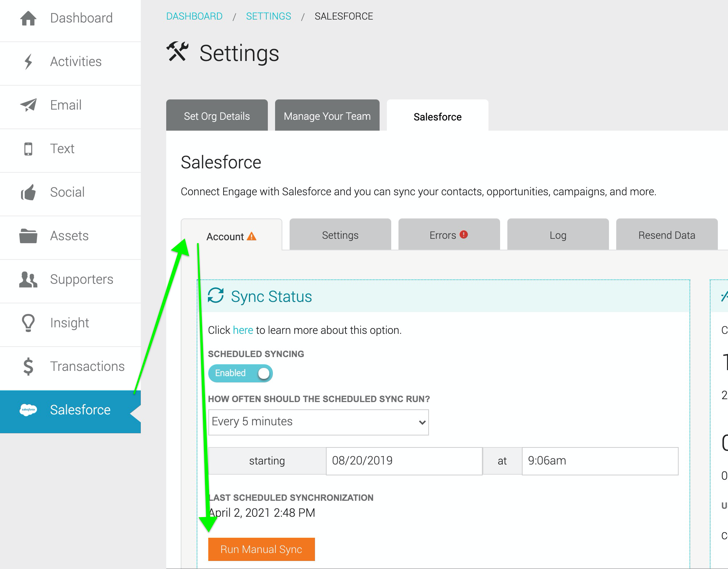Open the Set Org Details tab
The image size is (728, 569).
pos(217,115)
